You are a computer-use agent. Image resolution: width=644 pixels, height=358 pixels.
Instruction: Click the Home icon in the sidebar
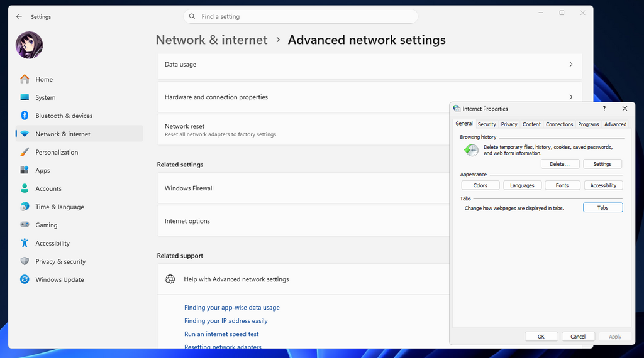(25, 79)
